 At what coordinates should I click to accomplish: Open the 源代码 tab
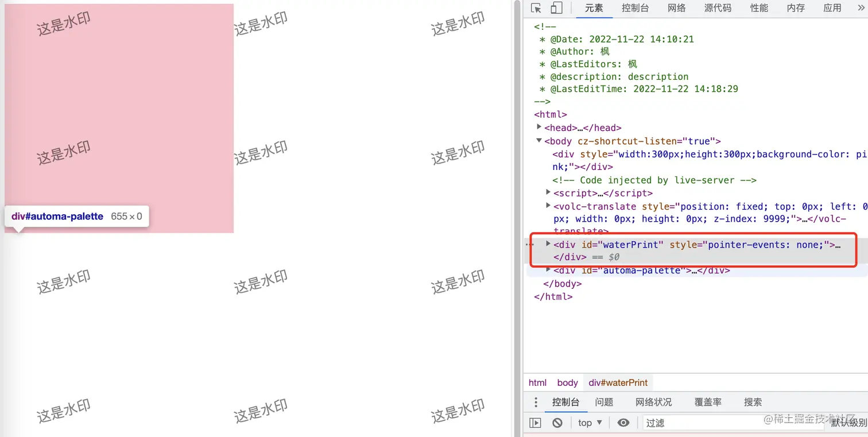(718, 8)
